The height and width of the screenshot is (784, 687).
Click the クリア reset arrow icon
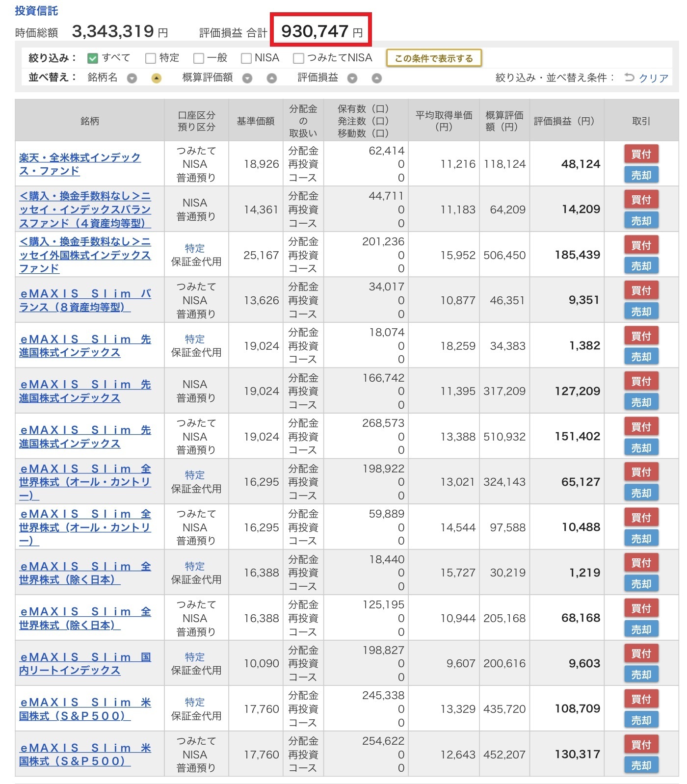[630, 78]
